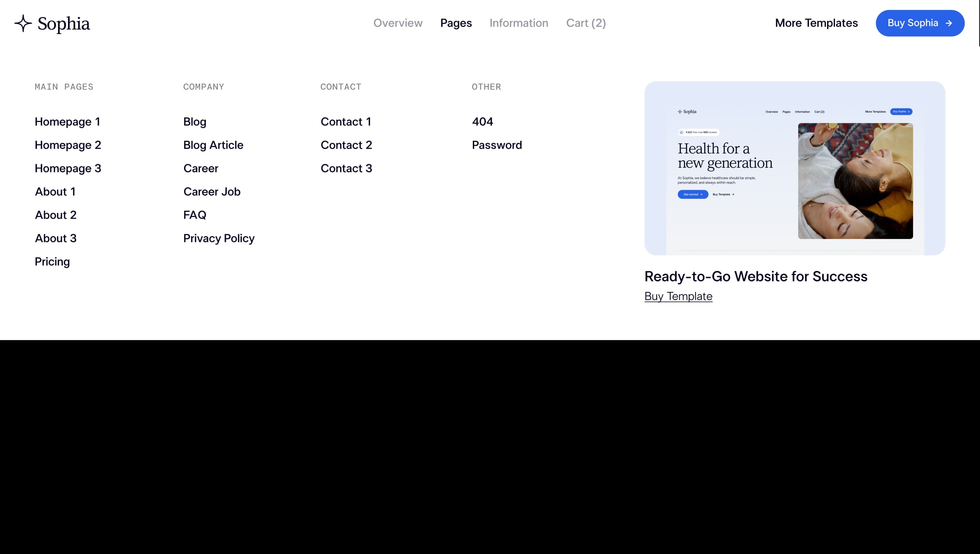Click the template preview thumbnail image

(795, 168)
